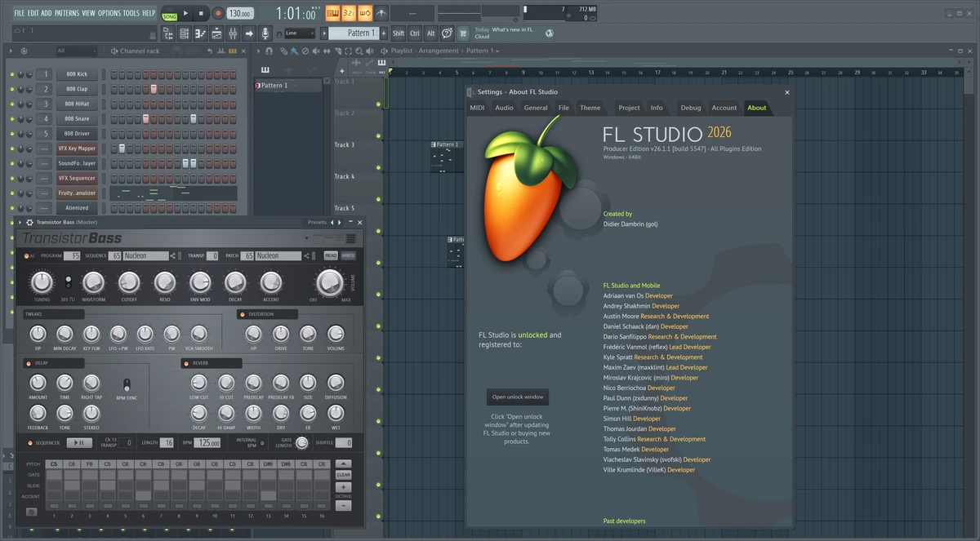This screenshot has height=541, width=980.
Task: Click the gear icon in Transistor Bass title bar
Action: (x=29, y=222)
